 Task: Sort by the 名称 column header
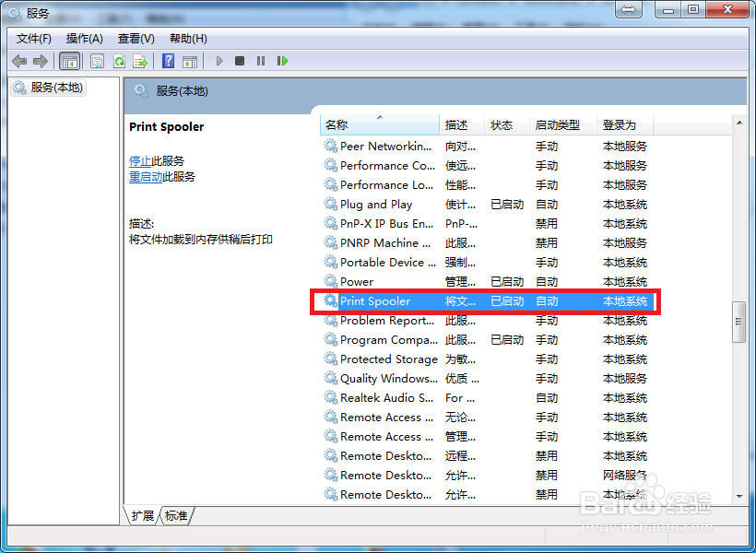pyautogui.click(x=380, y=124)
